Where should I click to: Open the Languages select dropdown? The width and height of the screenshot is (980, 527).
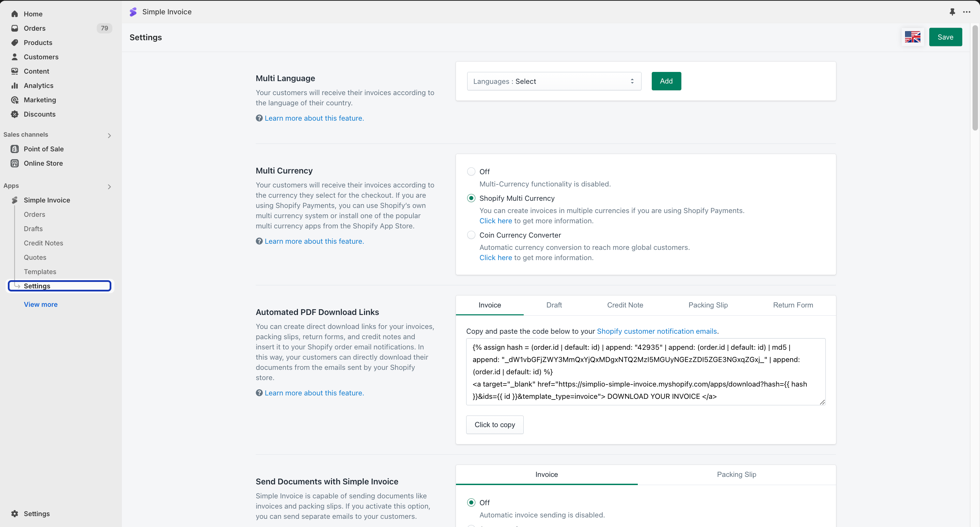(x=554, y=81)
